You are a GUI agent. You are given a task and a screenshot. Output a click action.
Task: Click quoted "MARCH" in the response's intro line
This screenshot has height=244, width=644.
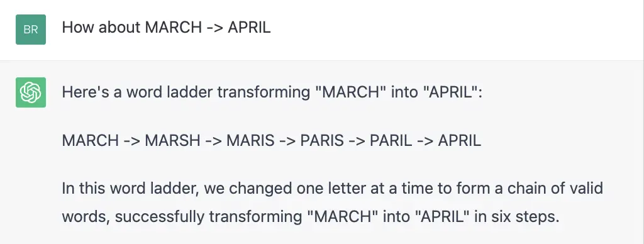(350, 92)
